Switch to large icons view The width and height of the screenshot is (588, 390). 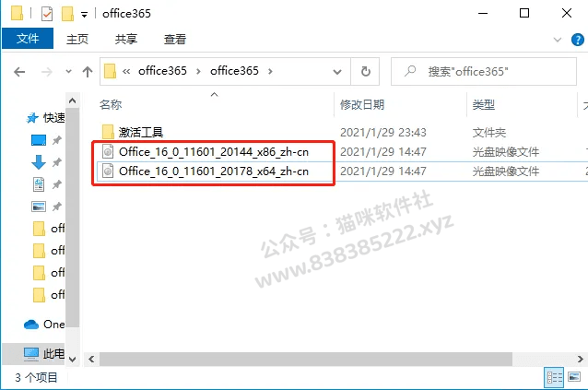(x=574, y=376)
